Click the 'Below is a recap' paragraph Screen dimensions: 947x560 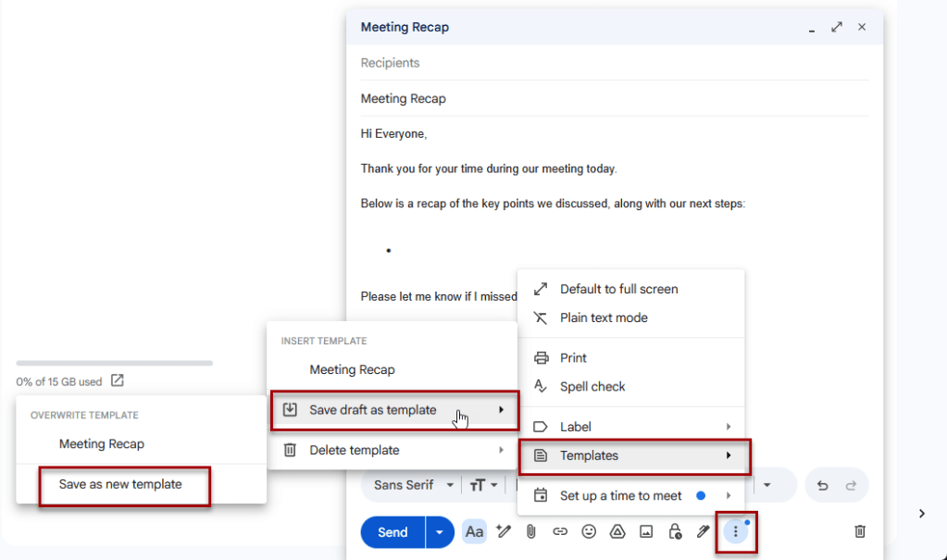[553, 205]
